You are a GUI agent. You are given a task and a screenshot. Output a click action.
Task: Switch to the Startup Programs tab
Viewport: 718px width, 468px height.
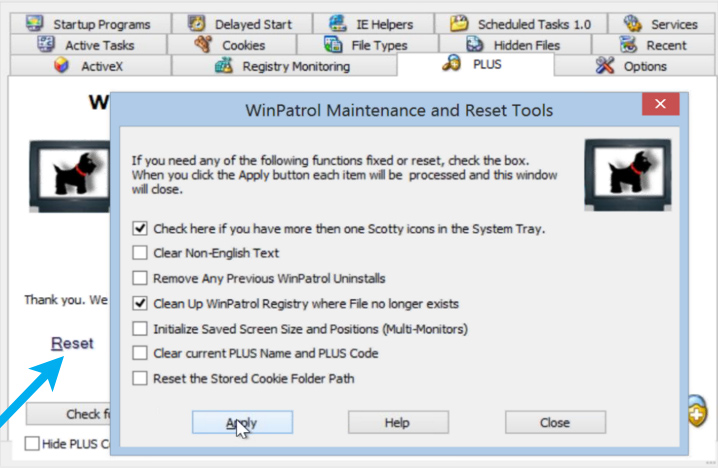pyautogui.click(x=91, y=23)
